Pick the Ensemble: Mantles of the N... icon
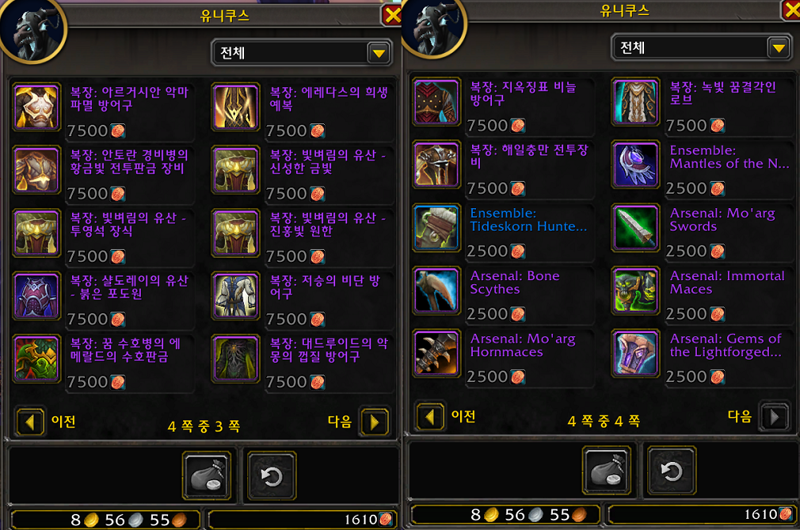The width and height of the screenshot is (800, 530). click(x=635, y=165)
